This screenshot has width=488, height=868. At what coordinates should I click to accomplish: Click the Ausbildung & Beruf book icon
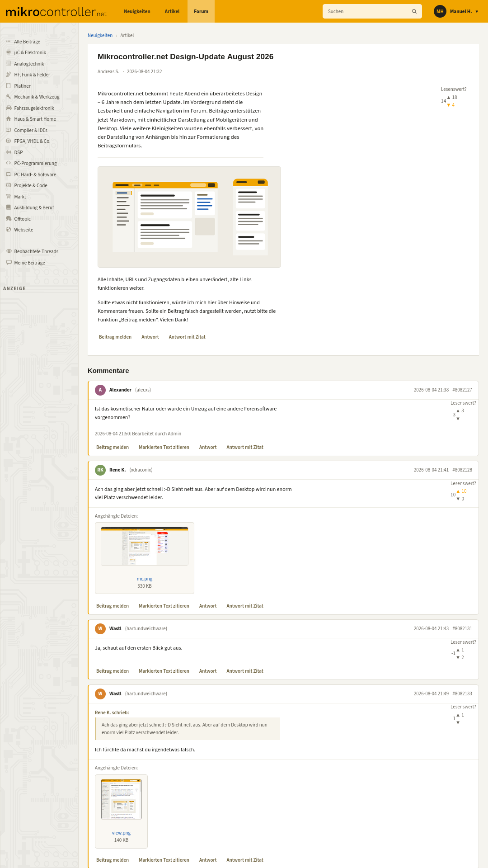tap(8, 208)
